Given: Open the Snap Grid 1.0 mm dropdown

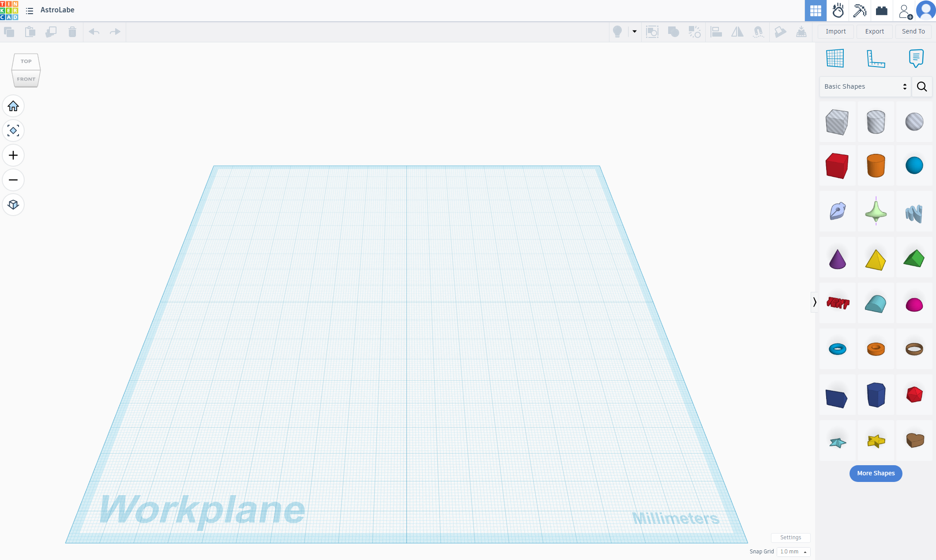Looking at the screenshot, I should [x=793, y=552].
